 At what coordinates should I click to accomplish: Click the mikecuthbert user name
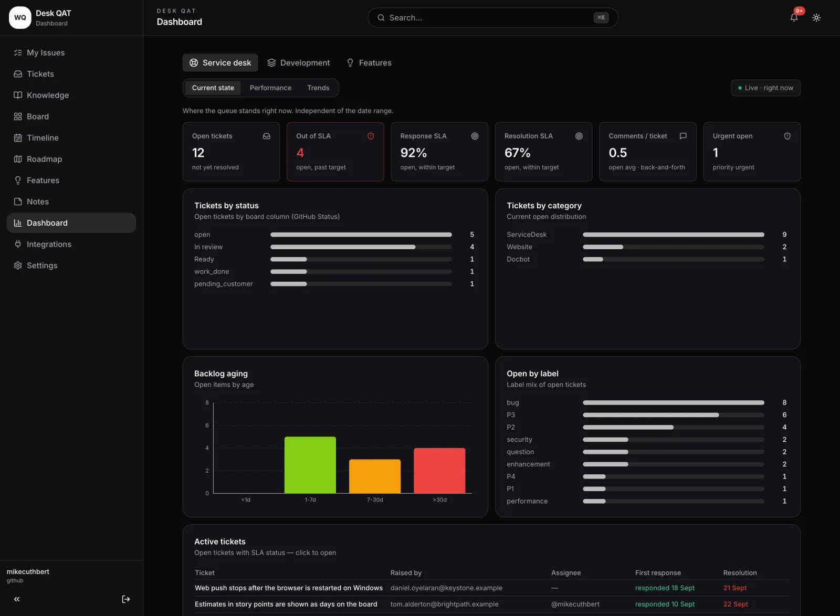pos(28,571)
